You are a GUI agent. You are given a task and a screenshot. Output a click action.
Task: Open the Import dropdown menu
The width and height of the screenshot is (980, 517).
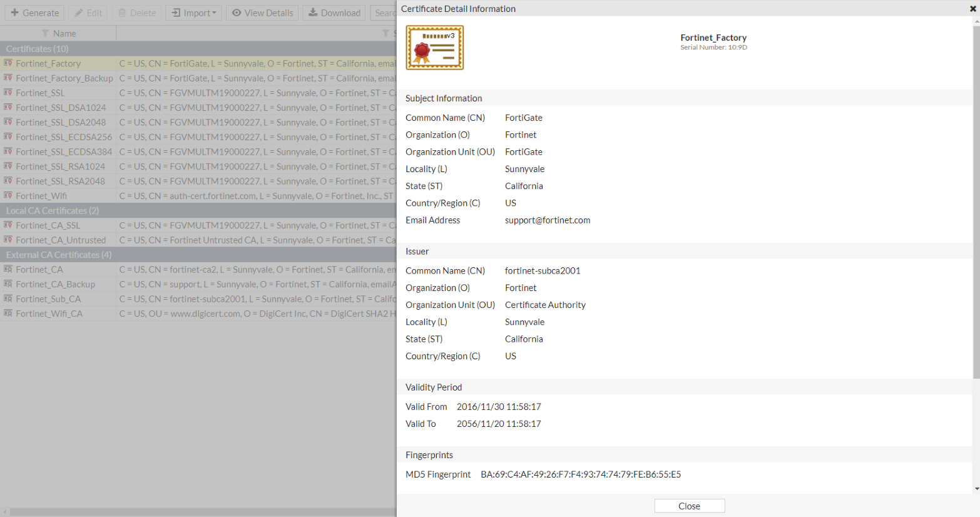(x=194, y=13)
